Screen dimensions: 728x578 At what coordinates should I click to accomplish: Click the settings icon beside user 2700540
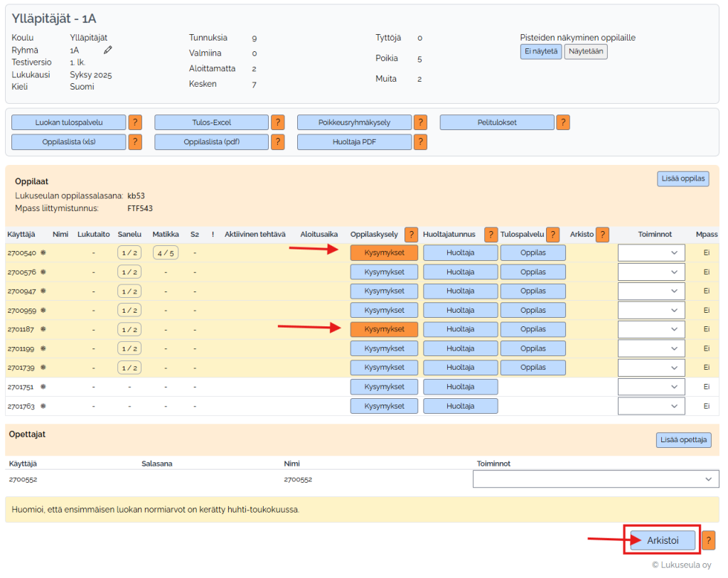click(43, 252)
